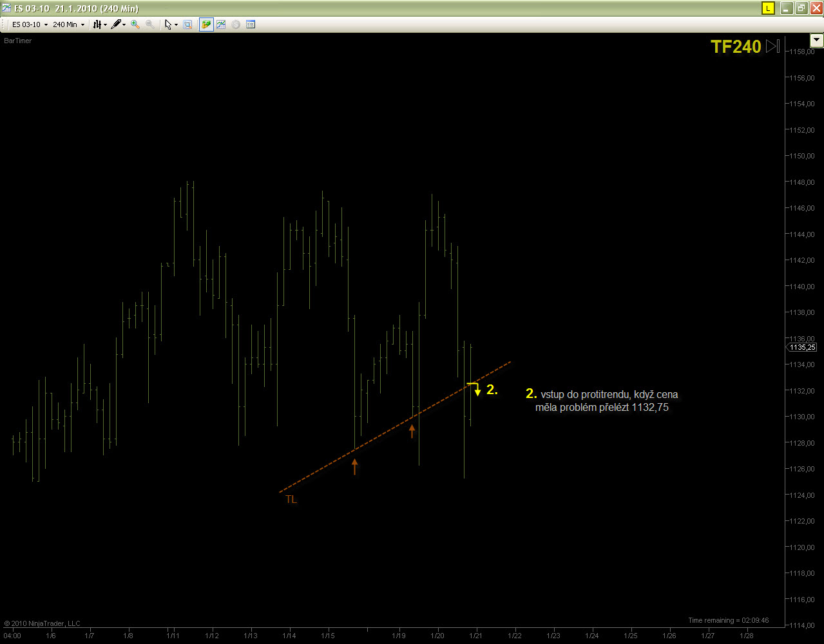Screen dimensions: 824x644
Task: Select the orange TL trendline label
Action: pos(291,499)
